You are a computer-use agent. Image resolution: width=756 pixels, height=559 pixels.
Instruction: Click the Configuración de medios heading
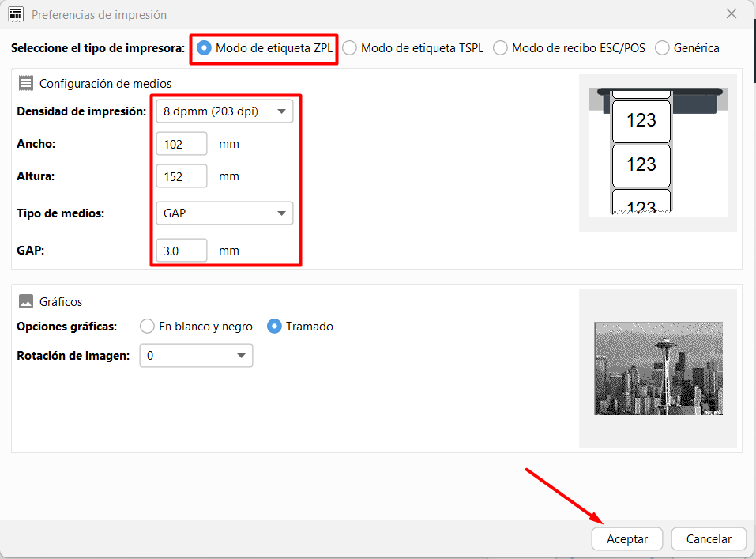[x=106, y=84]
